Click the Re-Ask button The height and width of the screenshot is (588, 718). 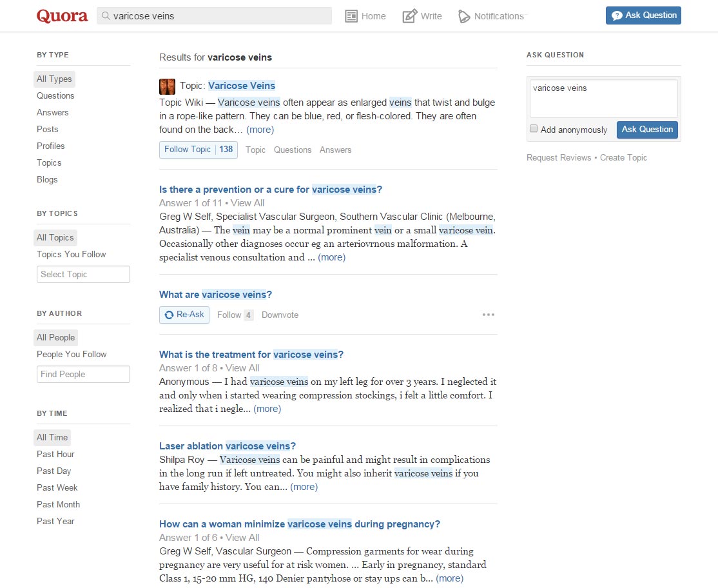[x=184, y=315]
